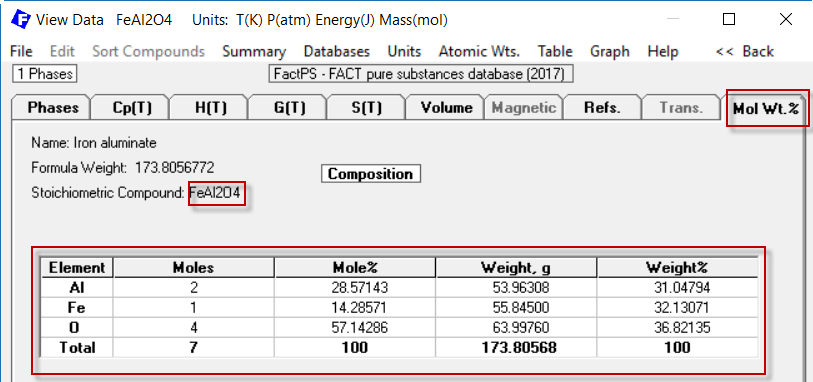Close the View Data window
The width and height of the screenshot is (813, 382).
point(786,19)
